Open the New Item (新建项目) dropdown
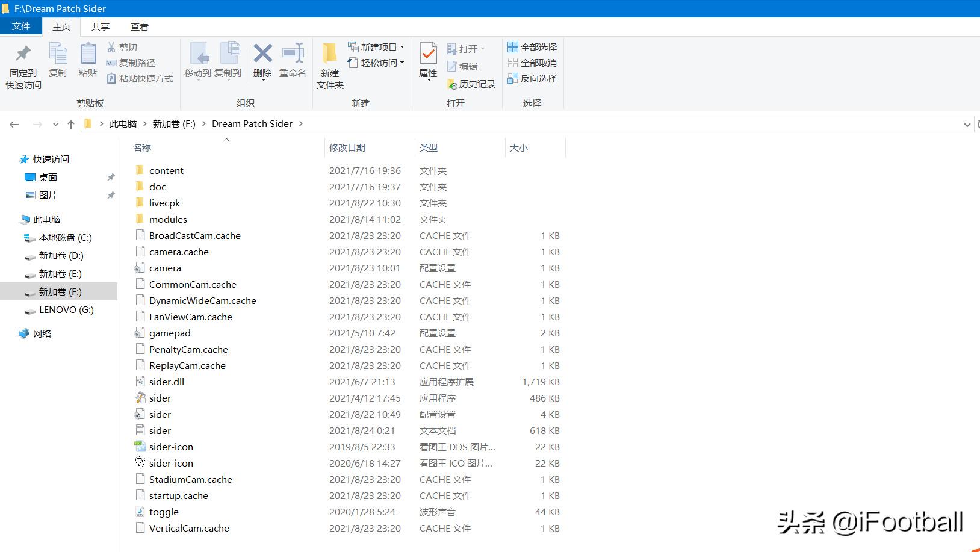980x552 pixels. (402, 47)
